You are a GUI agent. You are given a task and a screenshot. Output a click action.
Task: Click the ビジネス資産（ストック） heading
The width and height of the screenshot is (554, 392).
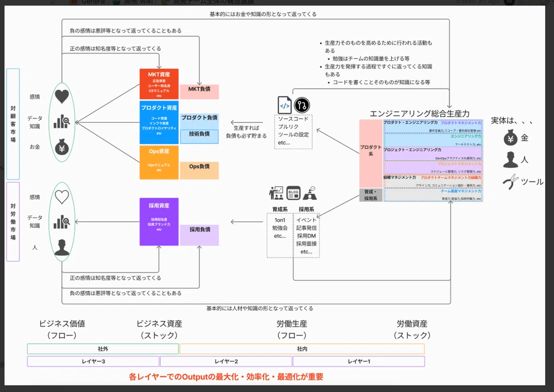coord(159,329)
